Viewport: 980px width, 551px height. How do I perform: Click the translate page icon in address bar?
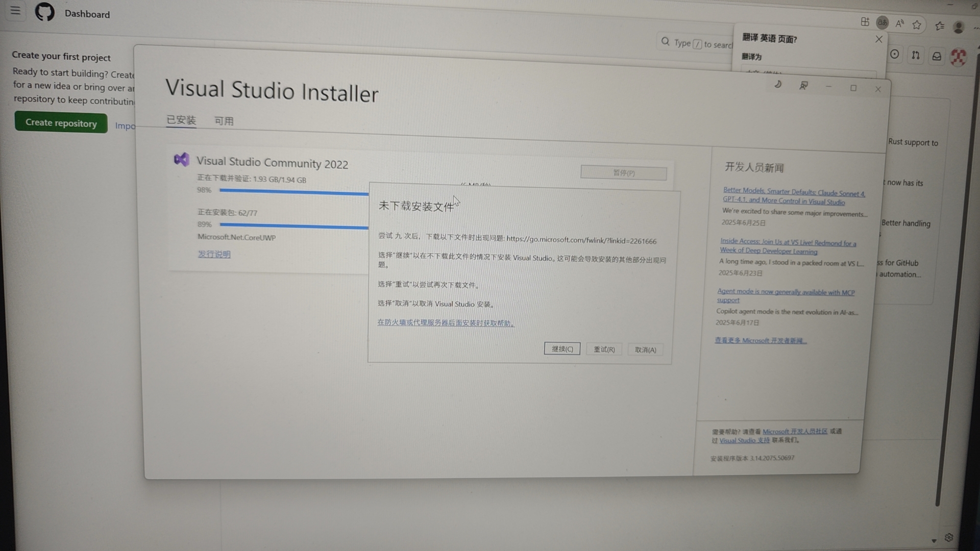882,23
